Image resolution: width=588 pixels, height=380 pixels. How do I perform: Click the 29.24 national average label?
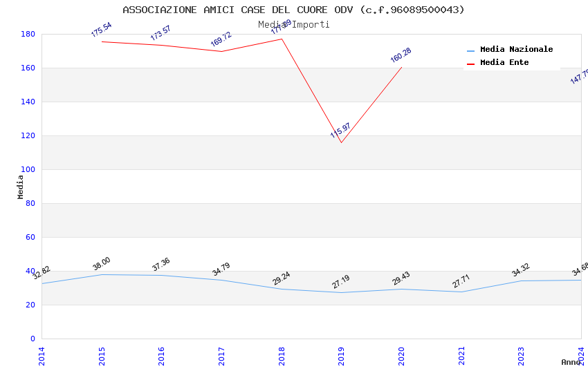pyautogui.click(x=282, y=278)
